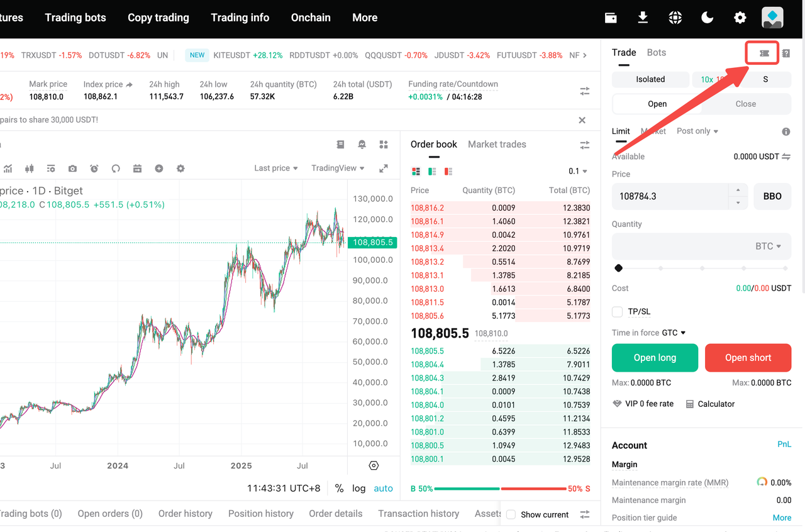Switch to dark mode with the moon icon
Screen dimensions: 805x532
pyautogui.click(x=707, y=18)
